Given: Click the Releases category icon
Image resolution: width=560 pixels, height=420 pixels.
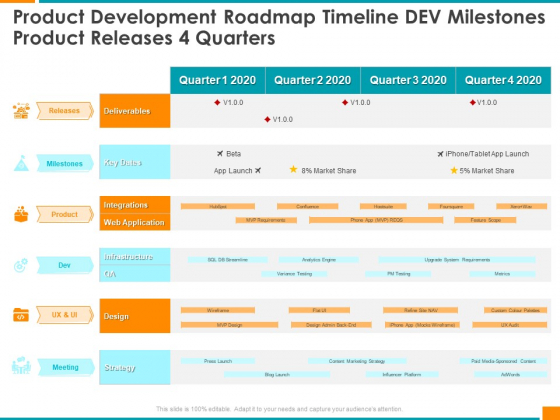Looking at the screenshot, I should 21,111.
